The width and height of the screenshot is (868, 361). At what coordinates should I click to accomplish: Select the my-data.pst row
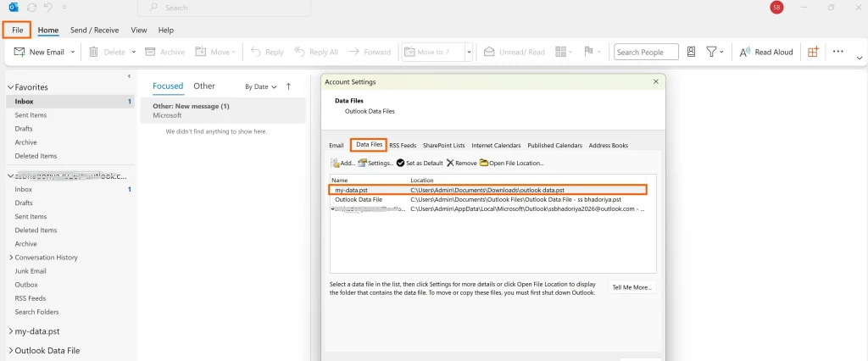click(x=487, y=189)
